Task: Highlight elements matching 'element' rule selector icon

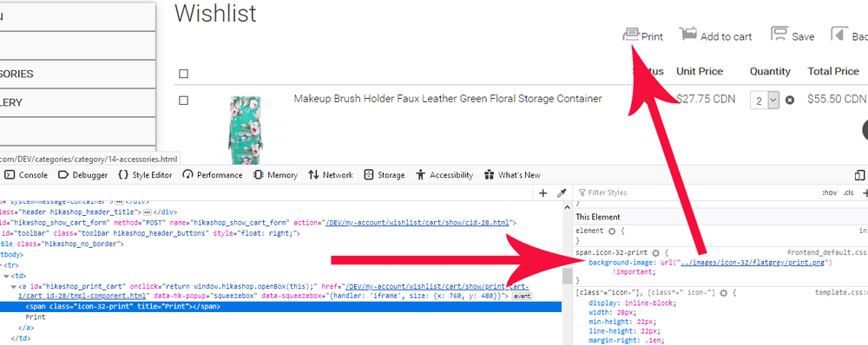Action: [612, 231]
